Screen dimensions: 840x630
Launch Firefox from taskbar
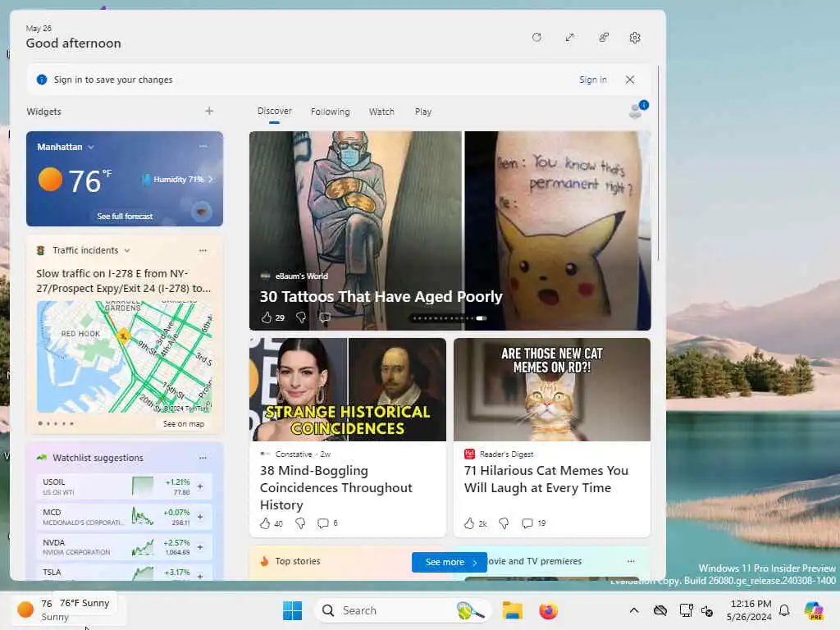[x=548, y=610]
